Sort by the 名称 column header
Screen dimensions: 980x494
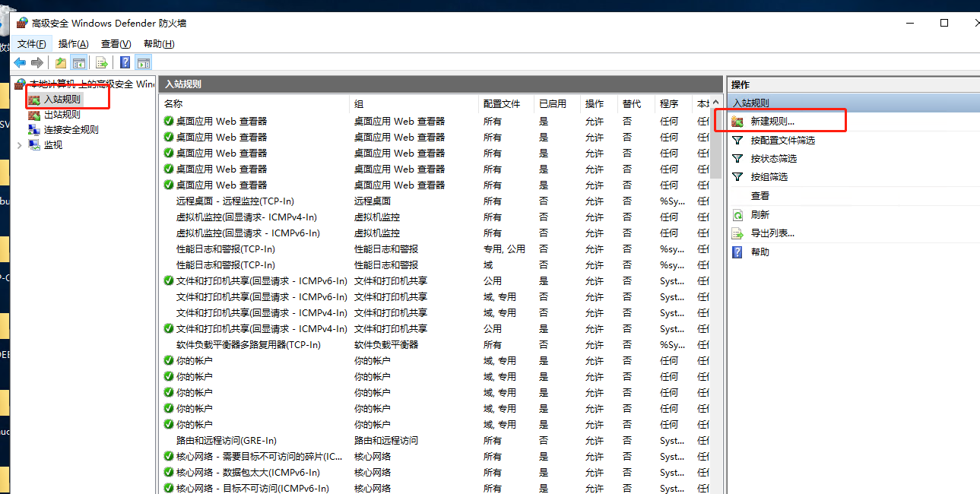(255, 104)
